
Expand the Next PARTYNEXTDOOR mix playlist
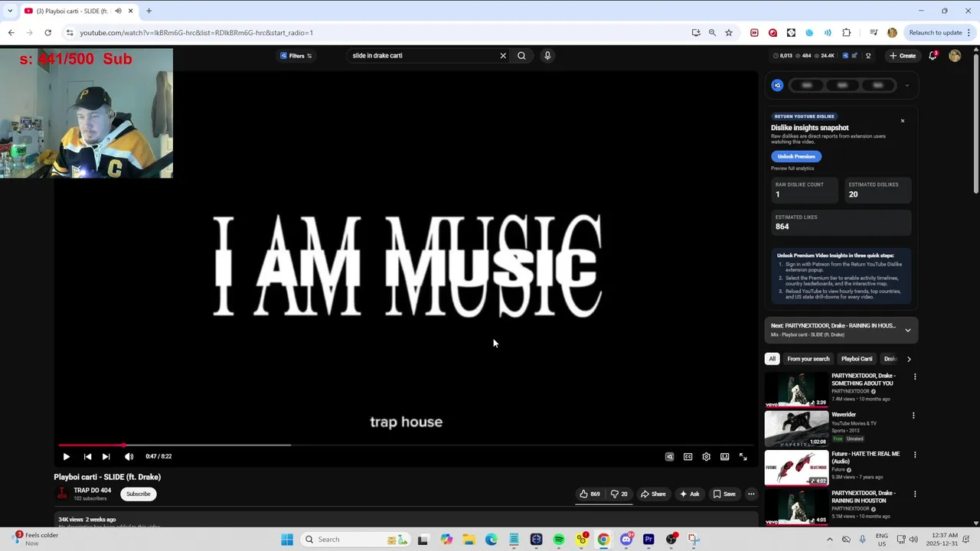point(908,330)
